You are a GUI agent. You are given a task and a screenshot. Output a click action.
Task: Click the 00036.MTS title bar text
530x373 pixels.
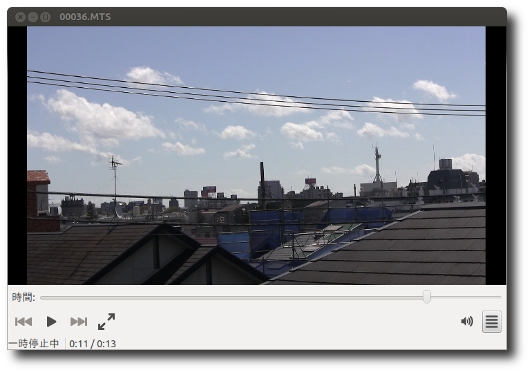pyautogui.click(x=85, y=17)
